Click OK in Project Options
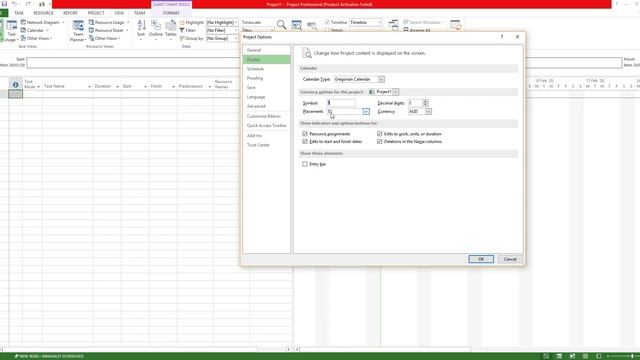Image resolution: width=640 pixels, height=360 pixels. click(481, 259)
